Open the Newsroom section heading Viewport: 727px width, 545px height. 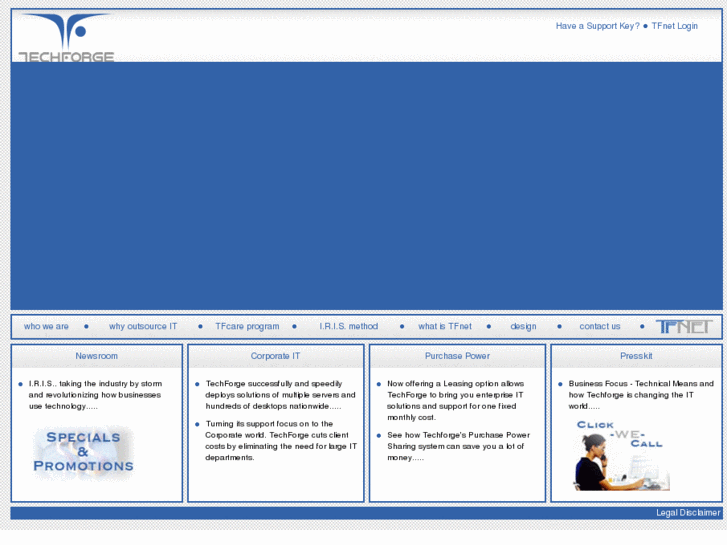pos(96,356)
